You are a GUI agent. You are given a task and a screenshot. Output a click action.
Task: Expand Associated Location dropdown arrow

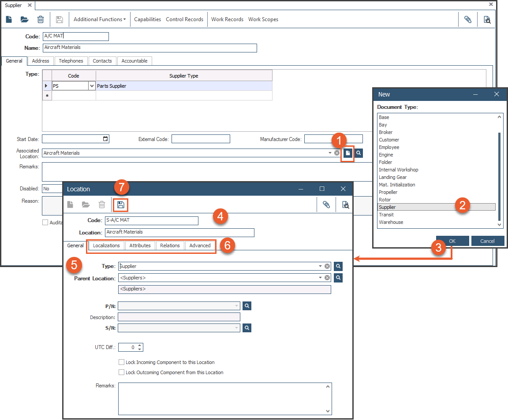(330, 153)
